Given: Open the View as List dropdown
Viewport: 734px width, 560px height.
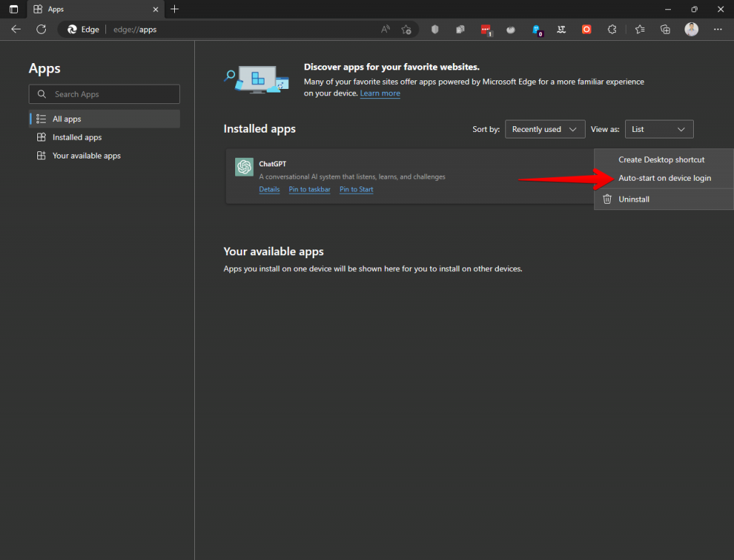Looking at the screenshot, I should point(659,129).
